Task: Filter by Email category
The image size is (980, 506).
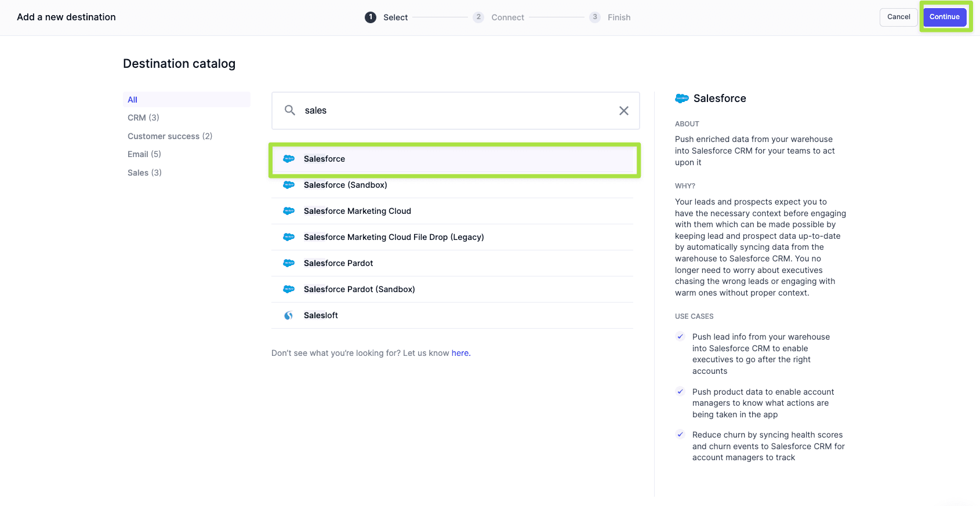Action: [x=144, y=154]
